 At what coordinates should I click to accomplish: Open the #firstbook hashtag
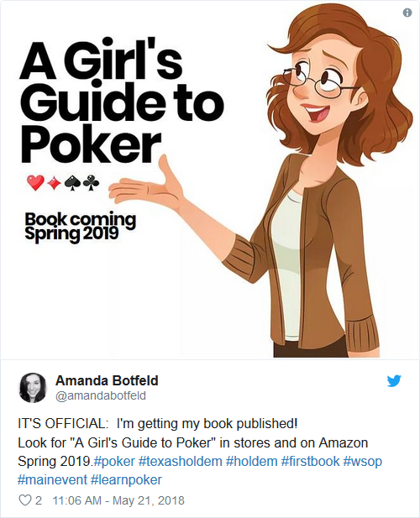[310, 461]
